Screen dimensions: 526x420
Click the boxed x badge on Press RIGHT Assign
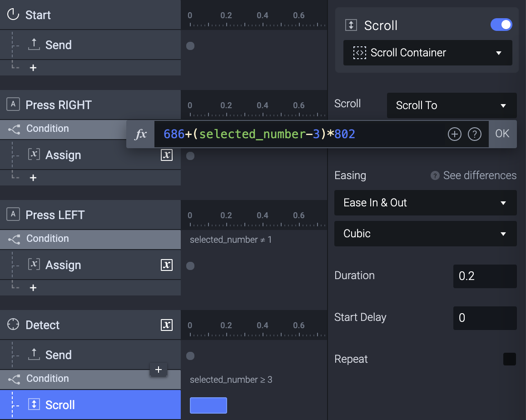(x=167, y=155)
